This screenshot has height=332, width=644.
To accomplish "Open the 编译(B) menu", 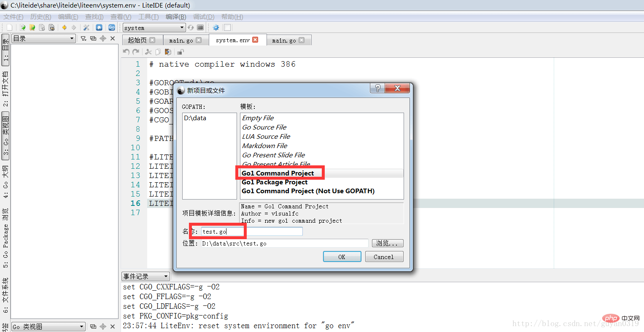I will (176, 17).
